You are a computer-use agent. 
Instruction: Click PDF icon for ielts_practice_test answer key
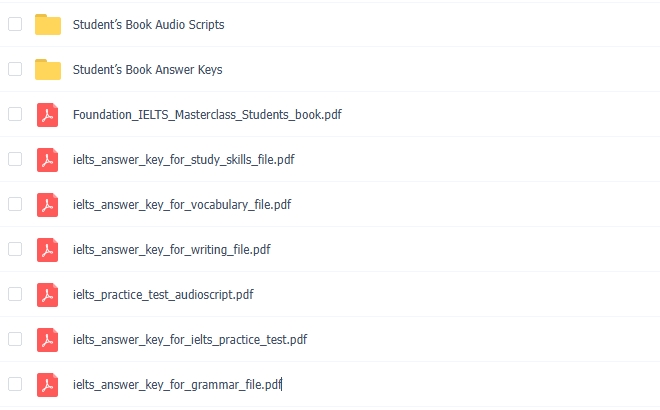pyautogui.click(x=47, y=340)
